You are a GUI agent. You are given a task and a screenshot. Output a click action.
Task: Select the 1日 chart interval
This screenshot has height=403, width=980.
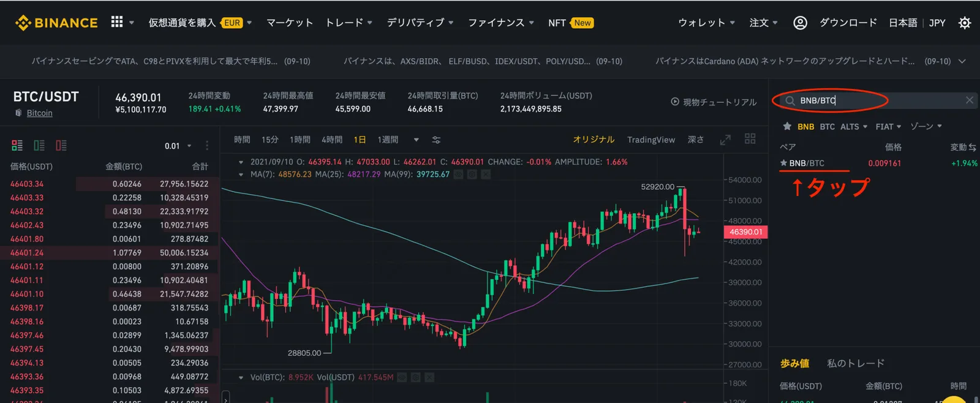point(360,140)
